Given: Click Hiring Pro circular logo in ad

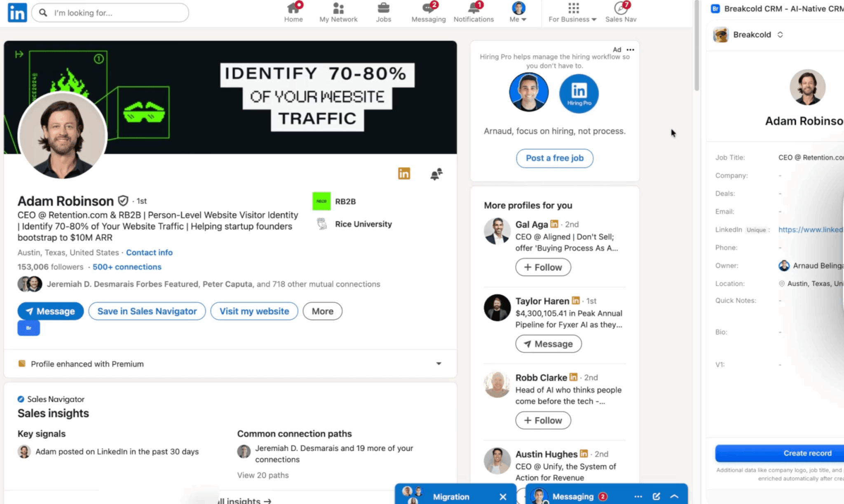Looking at the screenshot, I should click(579, 93).
